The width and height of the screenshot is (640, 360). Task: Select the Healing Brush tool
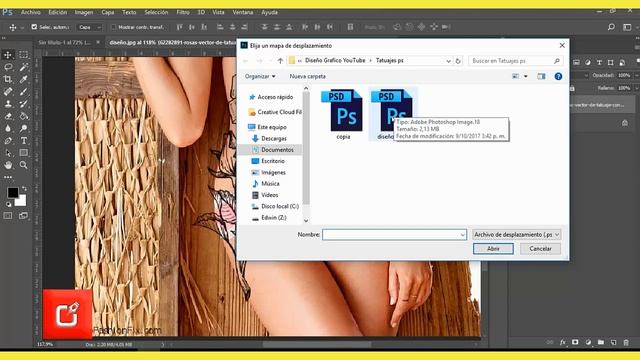[x=8, y=91]
